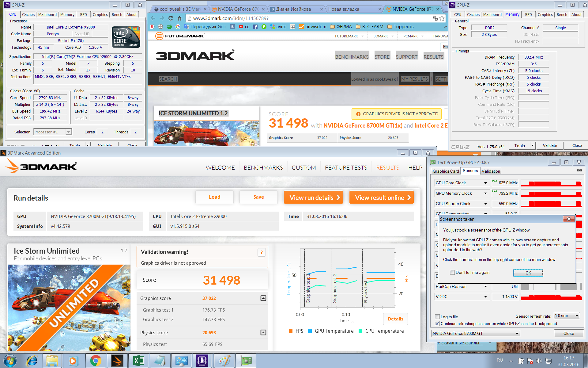Click the Futuremark logo on the website
The height and width of the screenshot is (368, 588).
[x=180, y=36]
